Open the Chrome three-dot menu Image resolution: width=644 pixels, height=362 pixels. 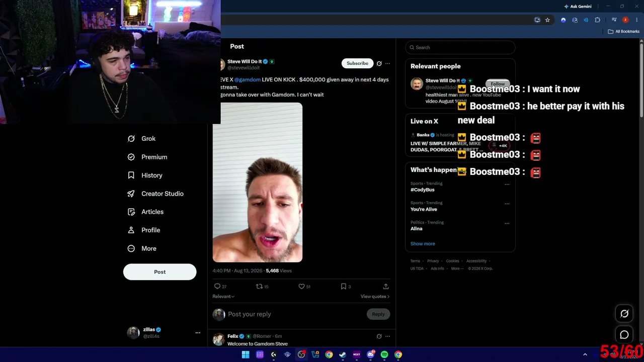pos(636,20)
